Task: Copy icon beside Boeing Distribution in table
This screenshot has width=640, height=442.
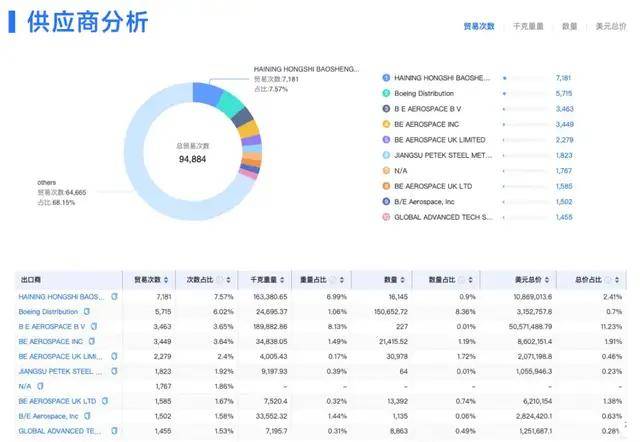Action: [x=87, y=311]
